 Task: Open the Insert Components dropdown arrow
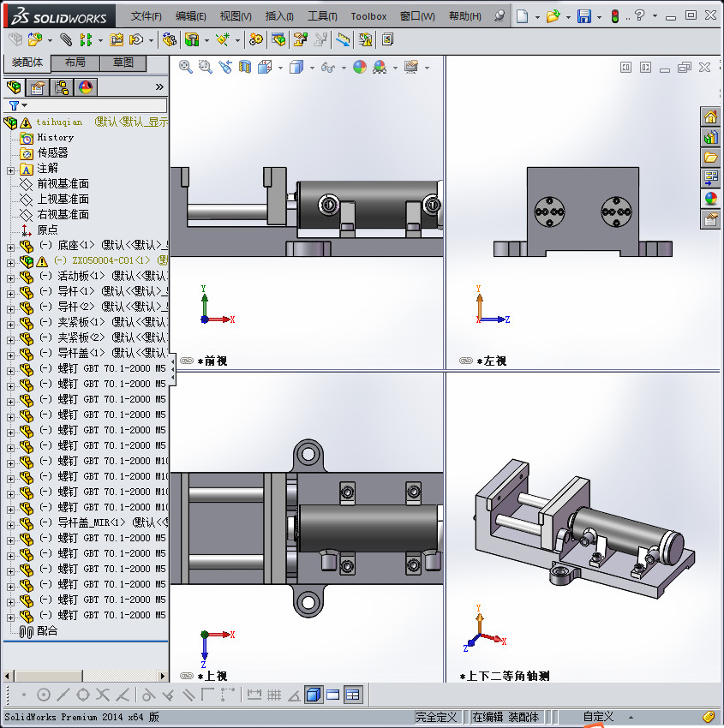click(50, 40)
